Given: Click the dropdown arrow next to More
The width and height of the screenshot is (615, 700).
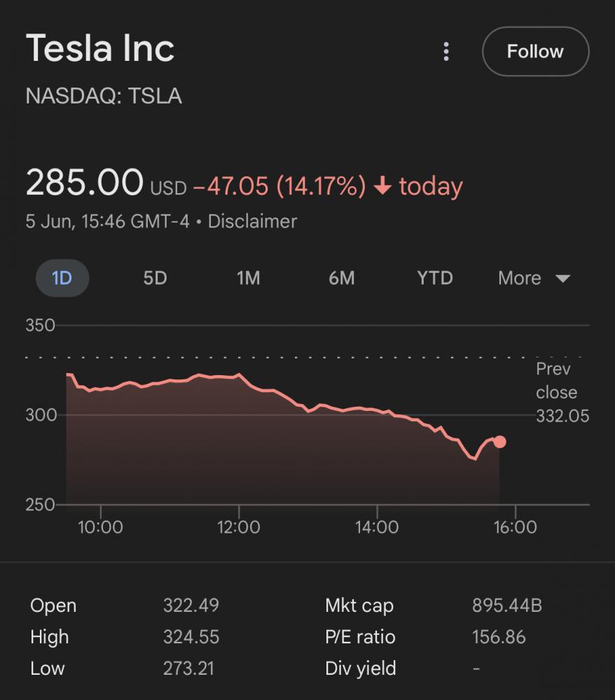Looking at the screenshot, I should tap(562, 279).
